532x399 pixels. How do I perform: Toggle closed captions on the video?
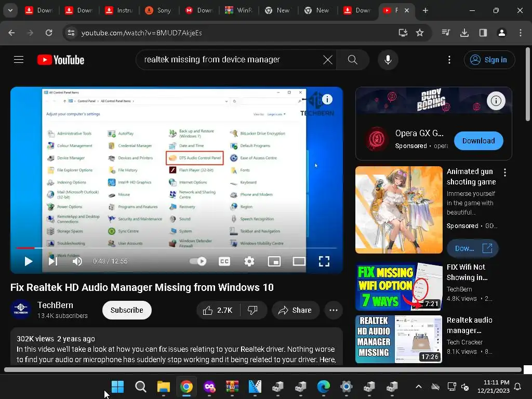(x=224, y=261)
